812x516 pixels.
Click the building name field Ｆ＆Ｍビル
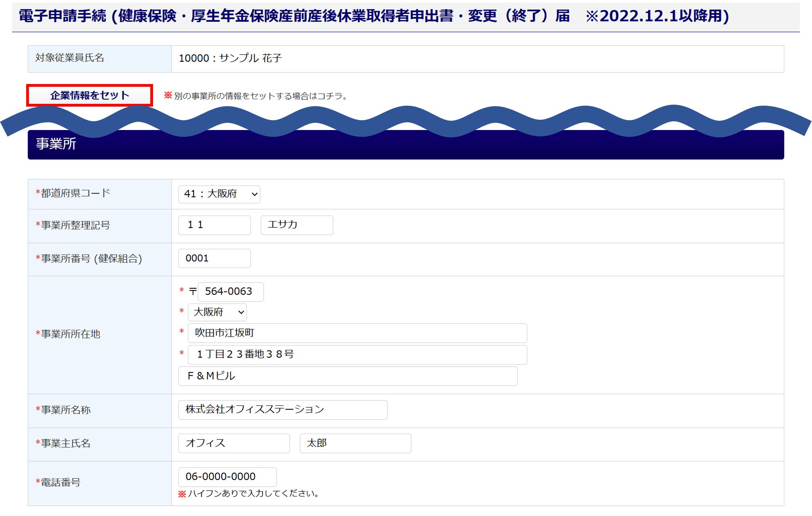[x=348, y=376]
